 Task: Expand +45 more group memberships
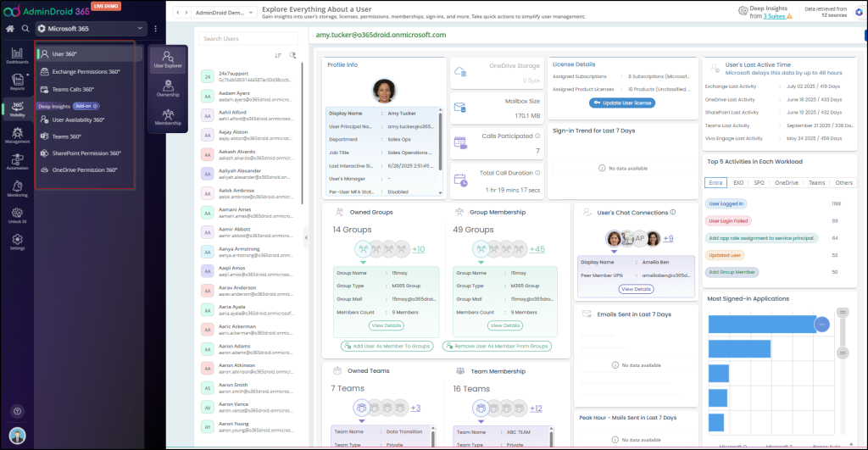point(537,249)
